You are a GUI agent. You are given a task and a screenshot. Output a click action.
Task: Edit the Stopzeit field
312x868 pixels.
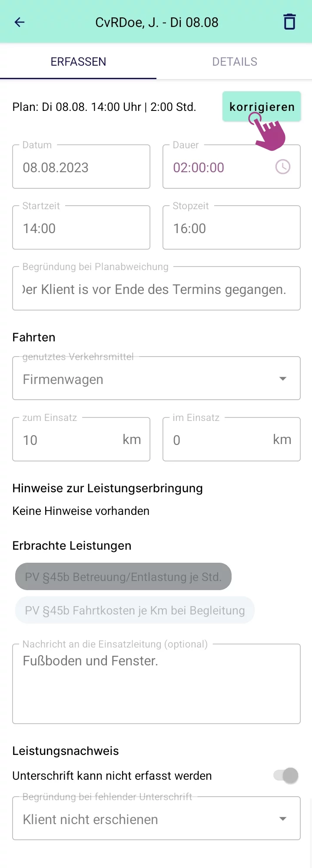pyautogui.click(x=231, y=228)
